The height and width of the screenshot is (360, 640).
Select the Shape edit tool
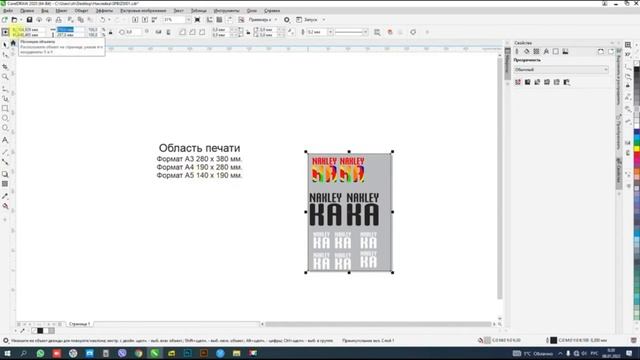point(5,55)
